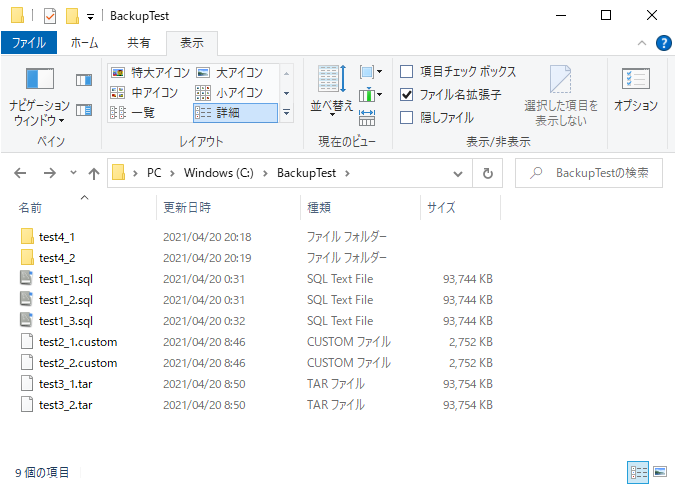The image size is (676, 485).
Task: Sort by サイズ column header
Action: 441,208
